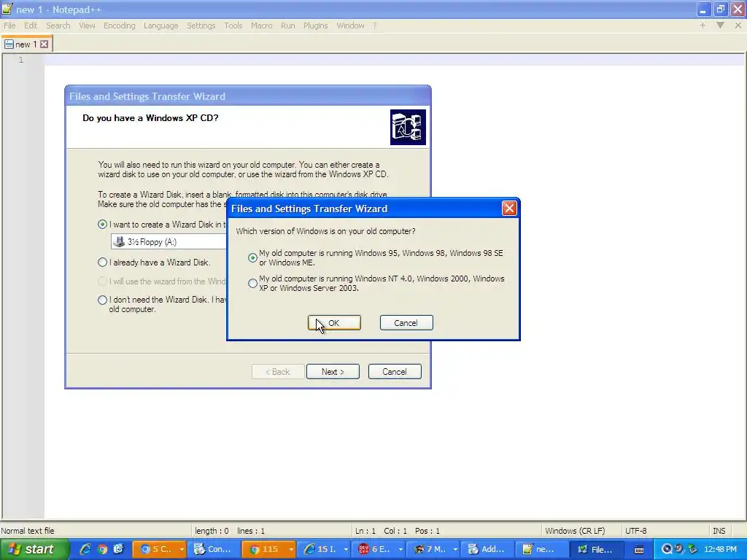Click the down triangle icon in the menu bar
747x560 pixels.
pos(720,26)
